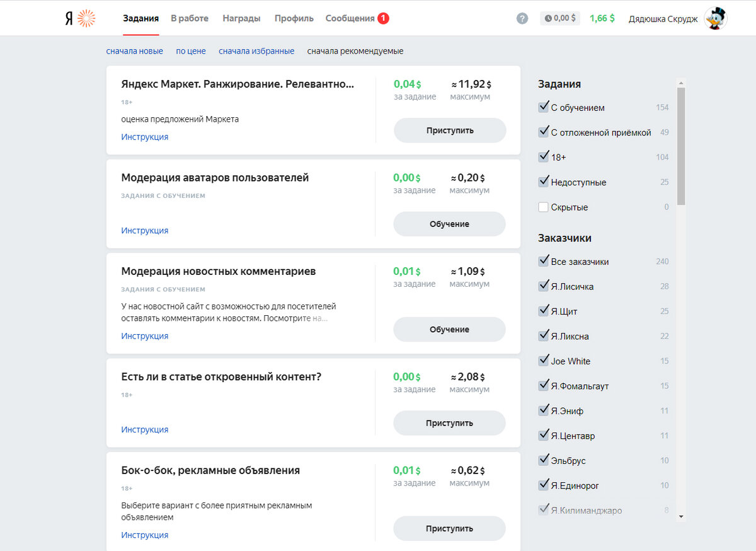Screen dimensions: 756x551
Task: Sort tasks by price using по цене
Action: coord(191,51)
